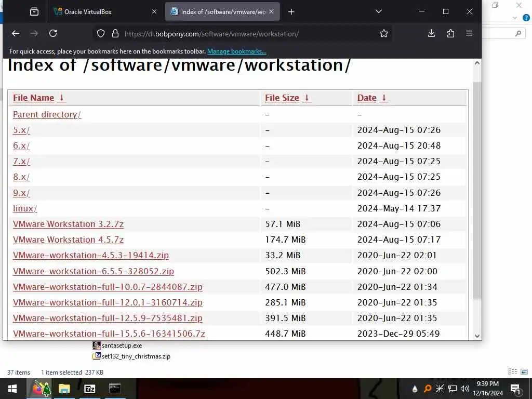Screen dimensions: 532x399
Task: Click the tracking protection shield icon
Action: 101,33
